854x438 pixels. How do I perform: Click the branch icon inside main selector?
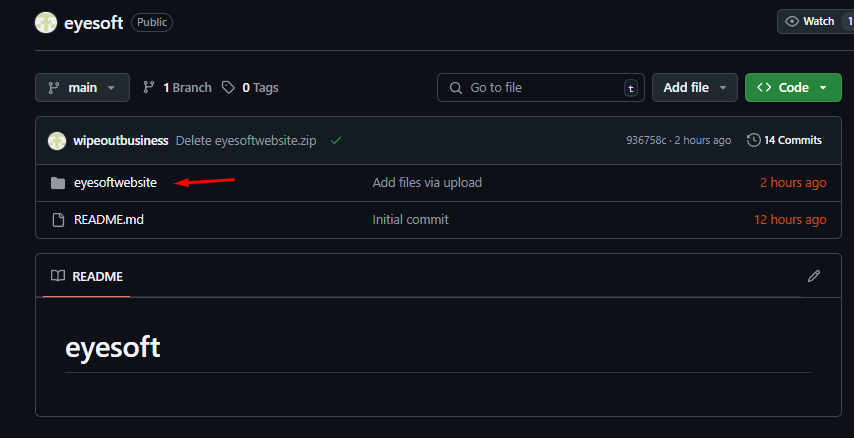point(53,88)
